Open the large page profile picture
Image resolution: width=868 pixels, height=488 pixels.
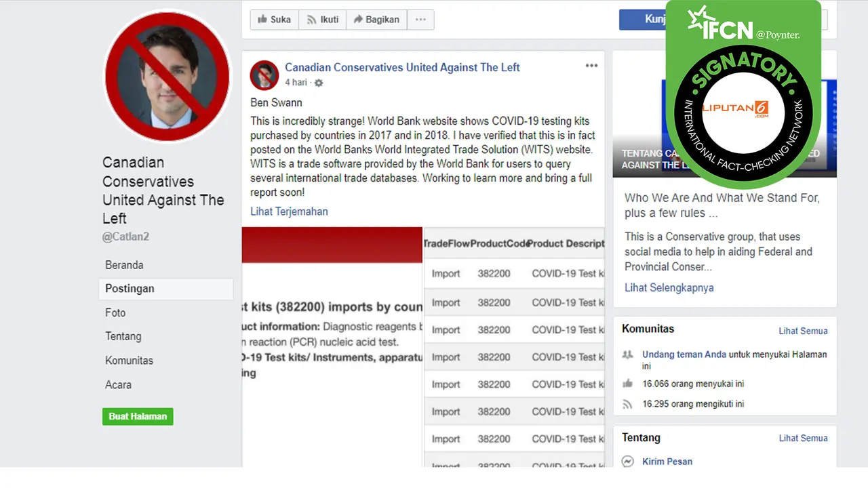pyautogui.click(x=167, y=76)
